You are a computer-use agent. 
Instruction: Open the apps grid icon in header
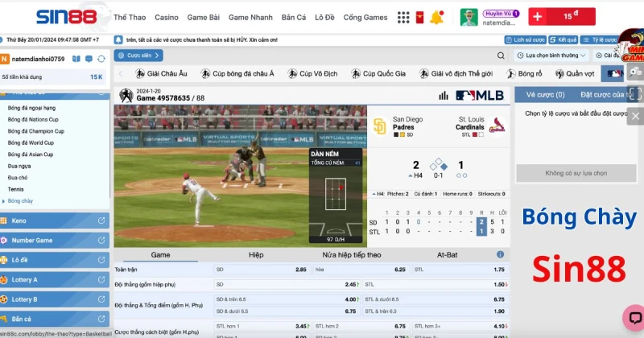403,17
